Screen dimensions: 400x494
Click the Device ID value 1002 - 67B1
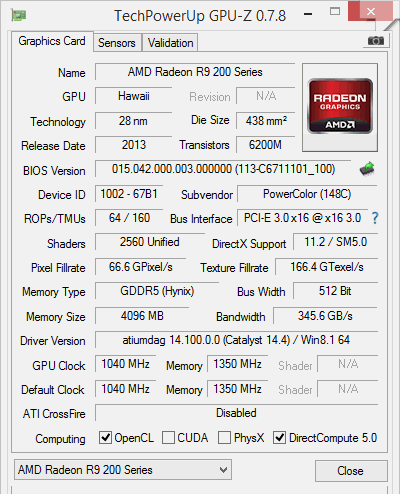point(129,194)
